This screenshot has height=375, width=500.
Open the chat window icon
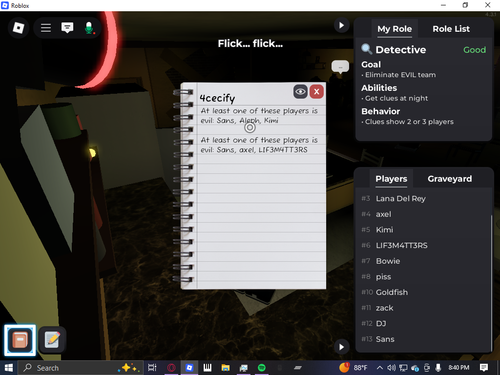pyautogui.click(x=67, y=28)
